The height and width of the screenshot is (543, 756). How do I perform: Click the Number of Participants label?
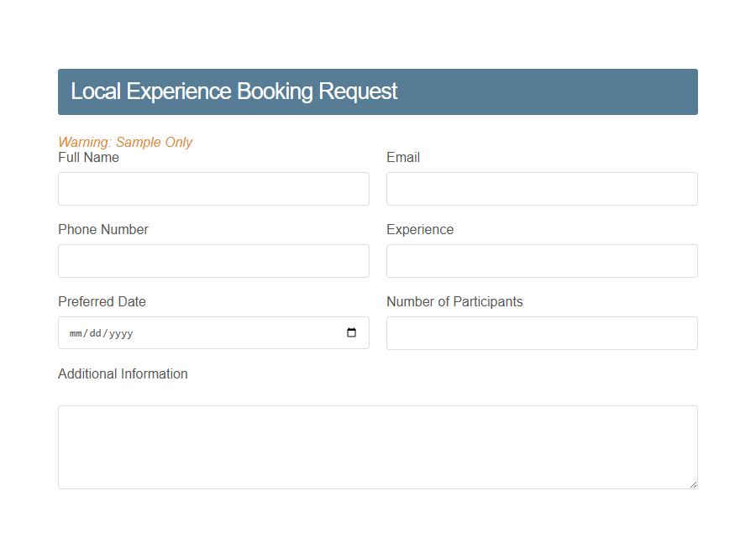(454, 301)
